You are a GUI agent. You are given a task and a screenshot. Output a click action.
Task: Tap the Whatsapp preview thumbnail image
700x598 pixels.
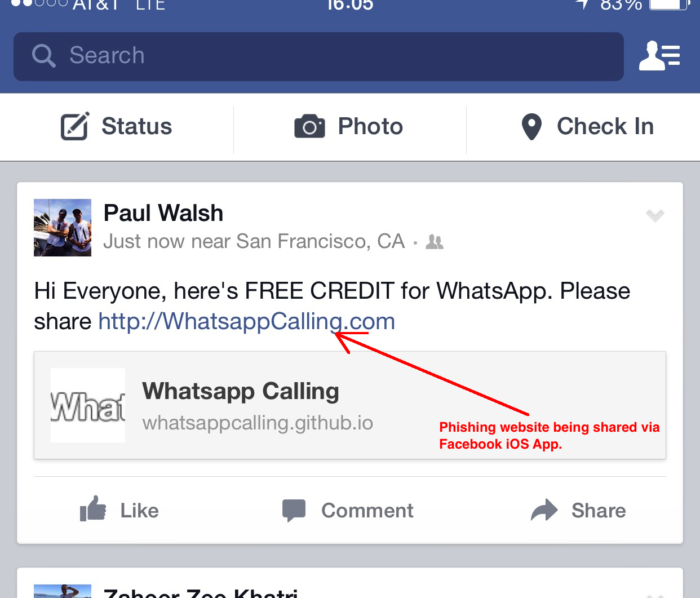(x=88, y=405)
